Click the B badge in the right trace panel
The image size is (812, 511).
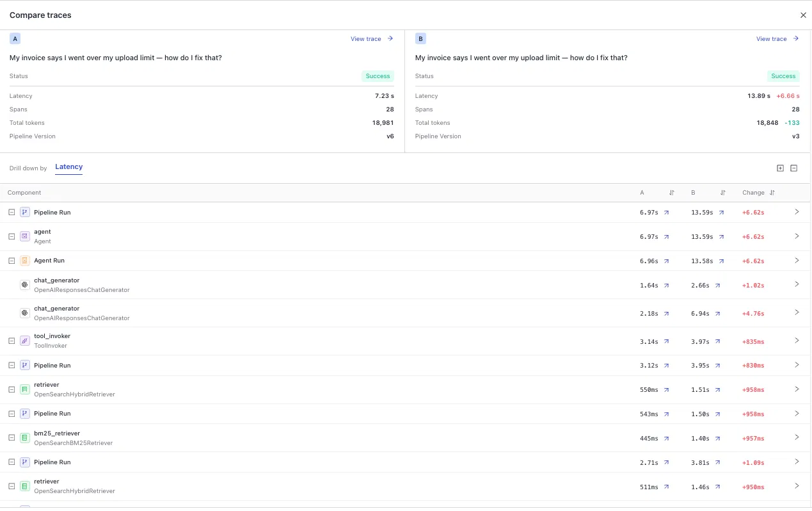click(x=420, y=39)
